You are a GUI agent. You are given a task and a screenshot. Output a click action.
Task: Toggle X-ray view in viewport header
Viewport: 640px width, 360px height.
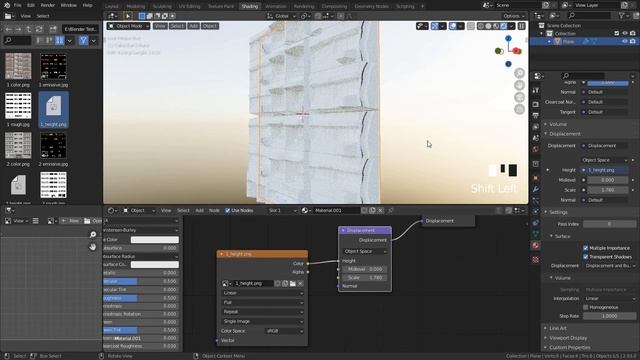(471, 26)
